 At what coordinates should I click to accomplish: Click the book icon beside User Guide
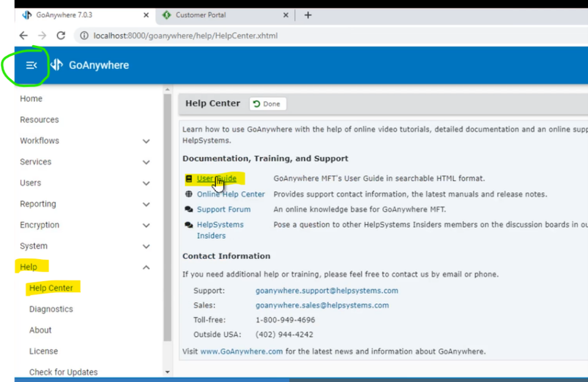[x=189, y=179]
